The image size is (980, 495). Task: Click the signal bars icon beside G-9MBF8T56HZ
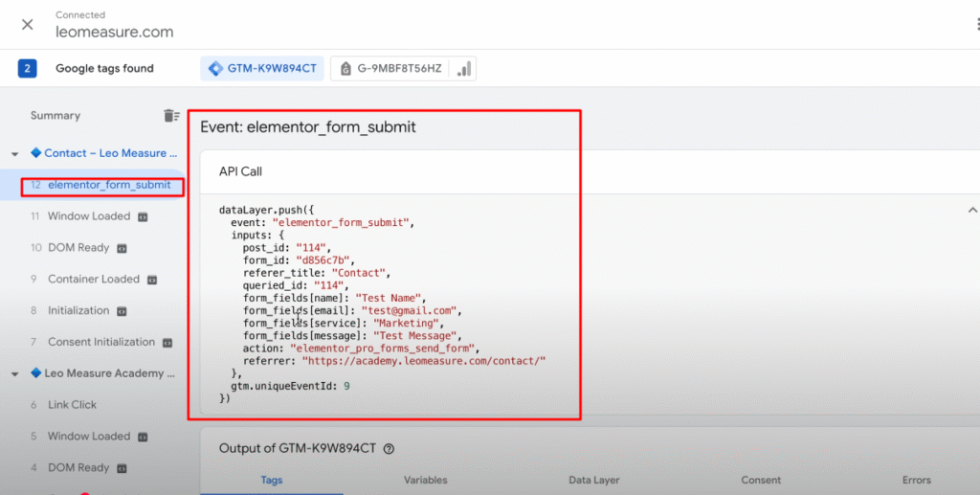click(463, 69)
